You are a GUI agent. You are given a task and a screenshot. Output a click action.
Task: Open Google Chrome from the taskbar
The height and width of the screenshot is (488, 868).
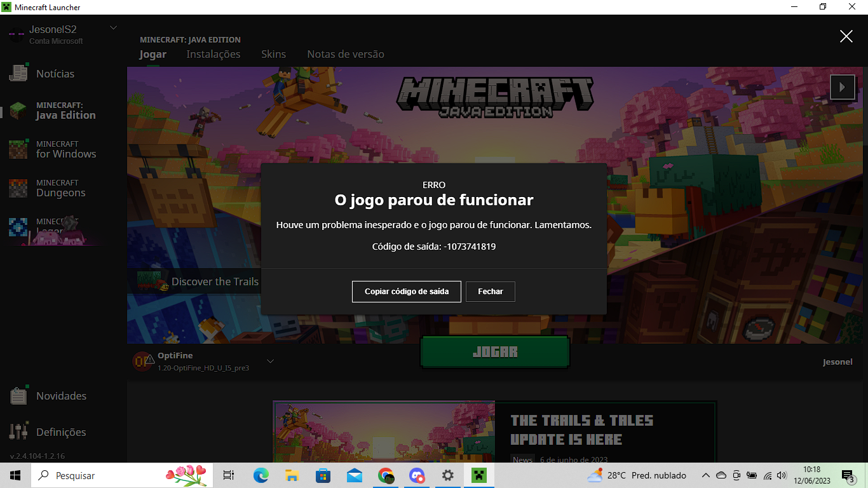pyautogui.click(x=386, y=475)
